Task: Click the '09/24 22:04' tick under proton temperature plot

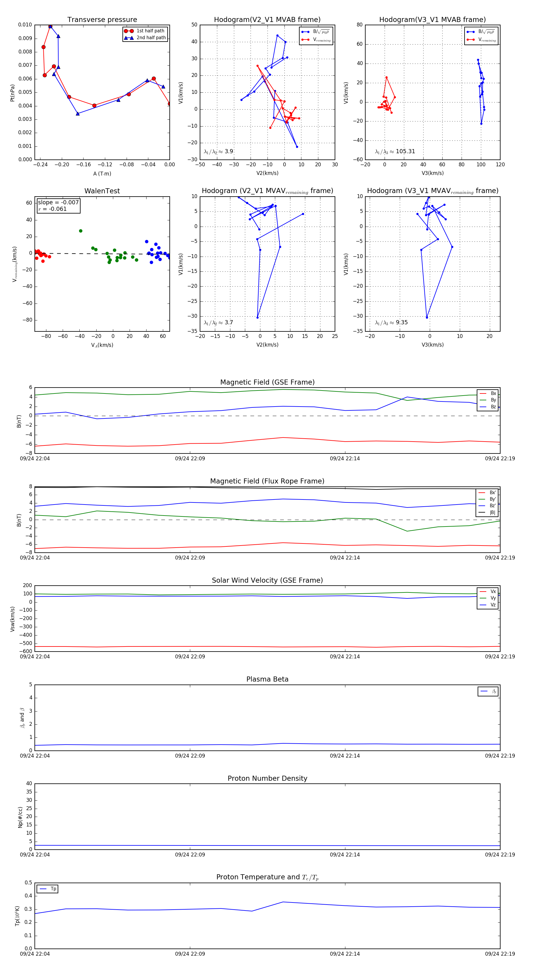Action: tap(35, 954)
